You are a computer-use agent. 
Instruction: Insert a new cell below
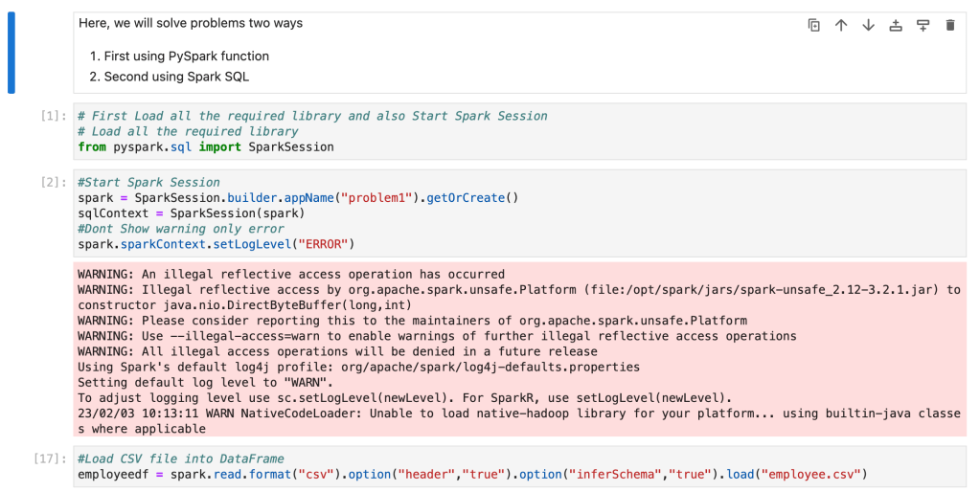923,26
